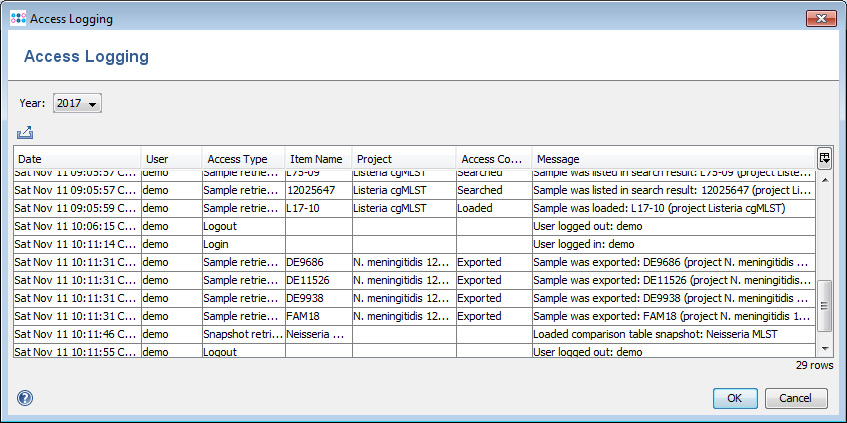
Task: Click the Access Logging window title icon
Action: click(17, 19)
